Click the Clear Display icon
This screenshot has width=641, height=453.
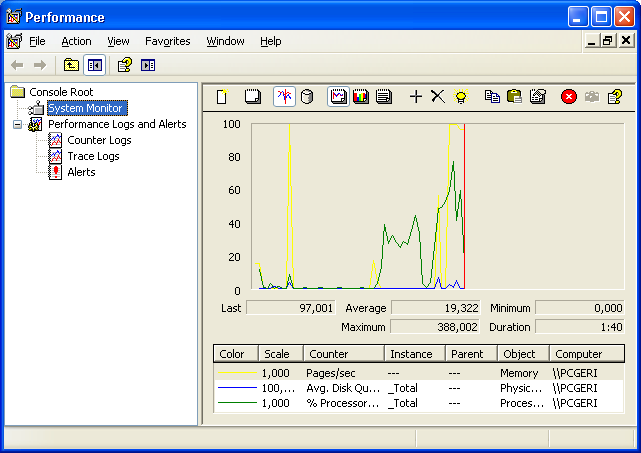(253, 97)
